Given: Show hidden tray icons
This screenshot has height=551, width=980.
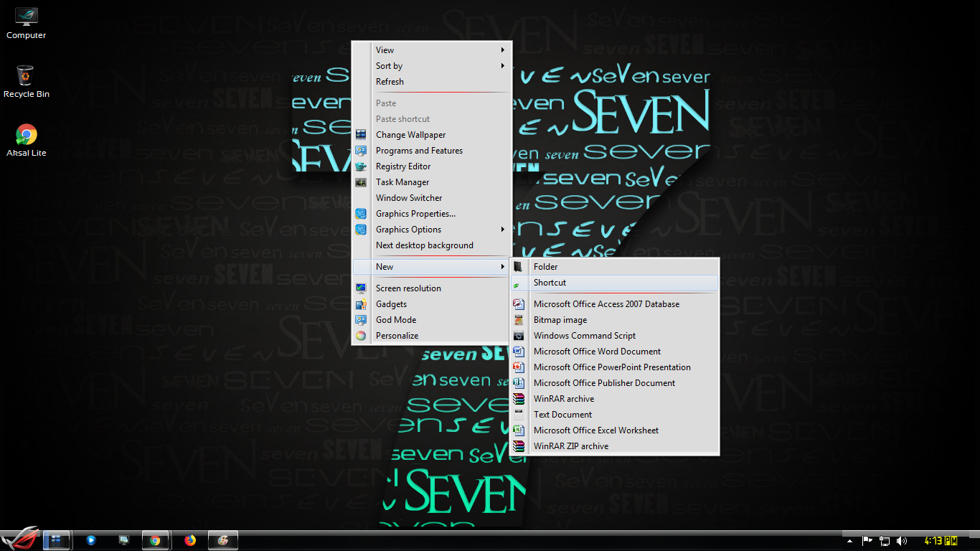Looking at the screenshot, I should tap(849, 540).
